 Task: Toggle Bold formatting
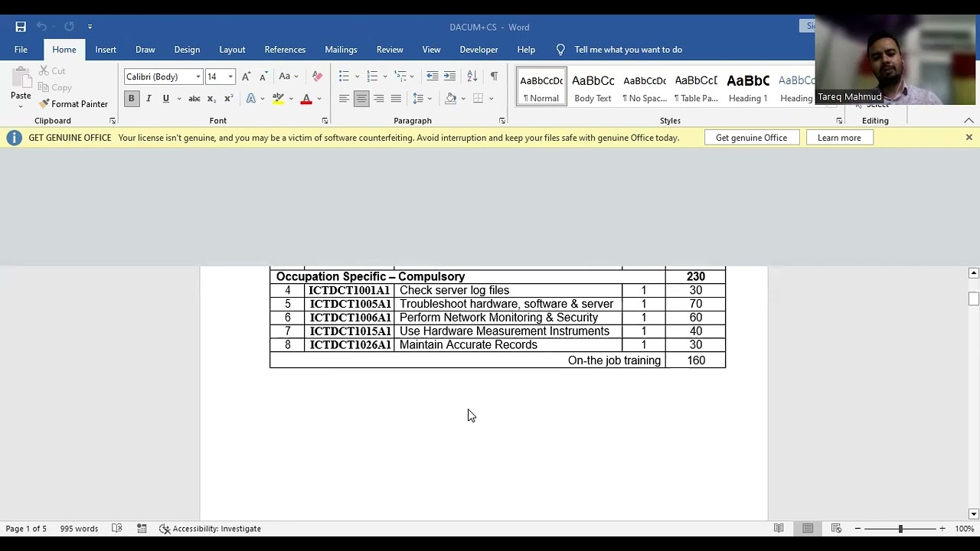pyautogui.click(x=131, y=99)
